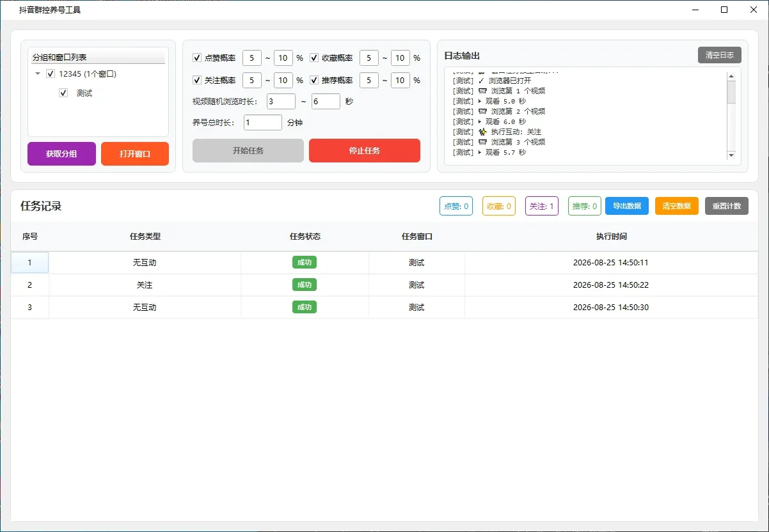
Task: Click the minimum browse duration field
Action: (281, 101)
